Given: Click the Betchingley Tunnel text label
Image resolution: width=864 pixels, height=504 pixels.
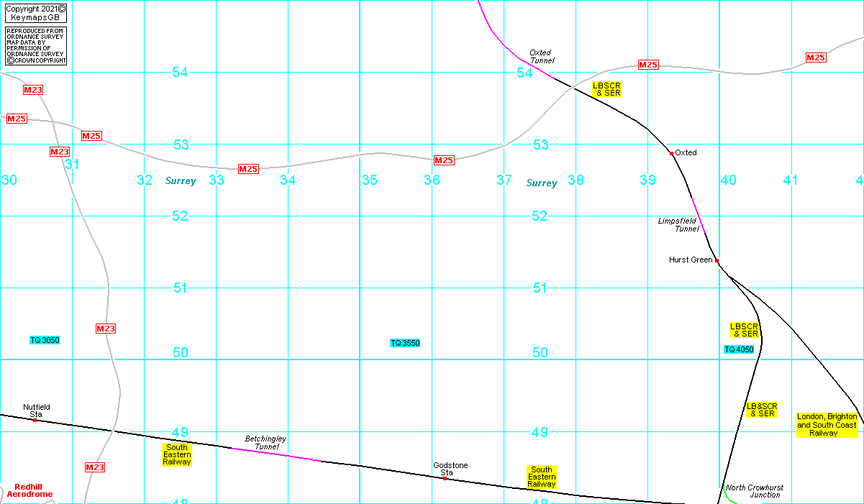Looking at the screenshot, I should 266,442.
